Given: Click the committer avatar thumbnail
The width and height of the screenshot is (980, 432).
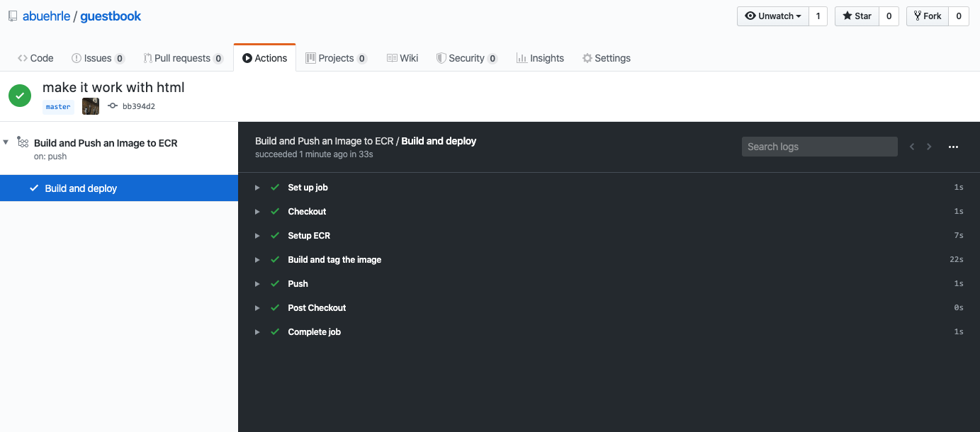Looking at the screenshot, I should 91,106.
